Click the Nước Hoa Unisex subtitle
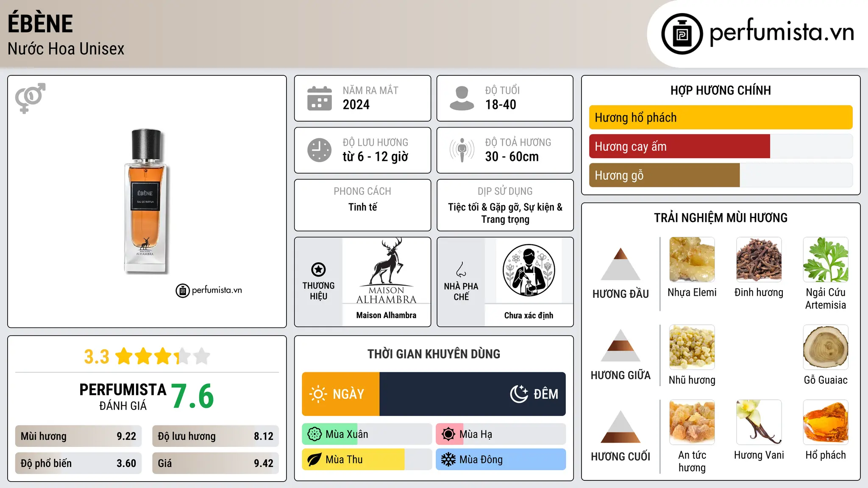Screen dimensions: 868x488 [x=66, y=49]
